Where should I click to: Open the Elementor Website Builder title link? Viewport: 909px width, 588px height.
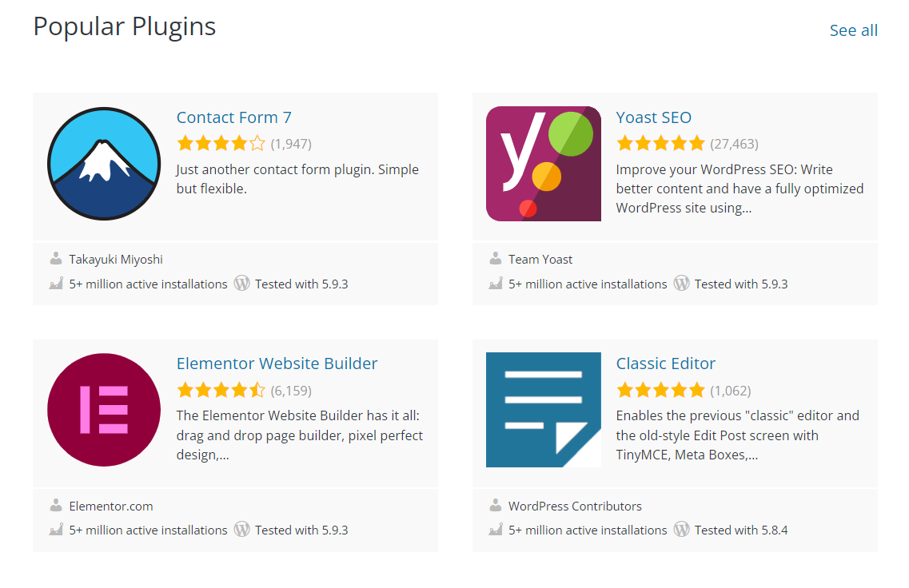277,364
